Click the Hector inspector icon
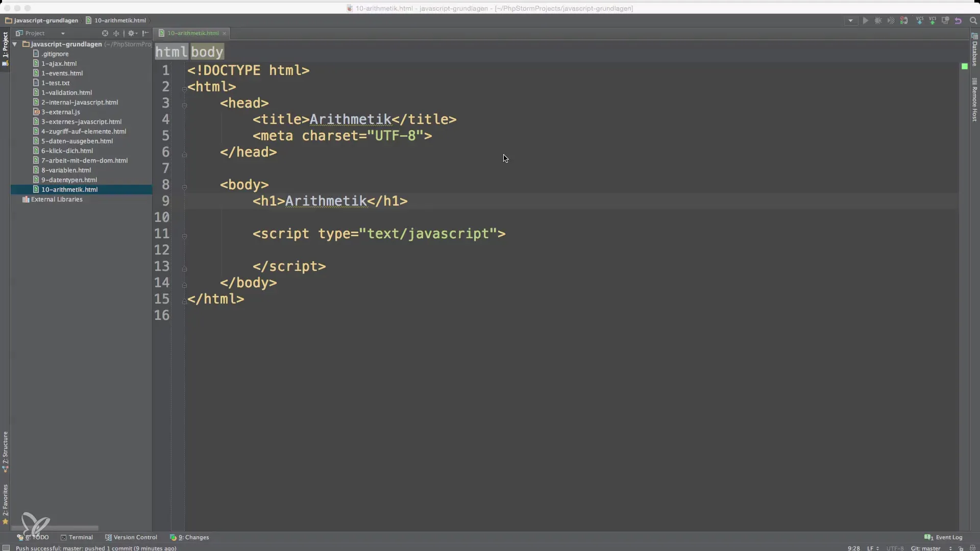The height and width of the screenshot is (551, 980). (x=972, y=548)
